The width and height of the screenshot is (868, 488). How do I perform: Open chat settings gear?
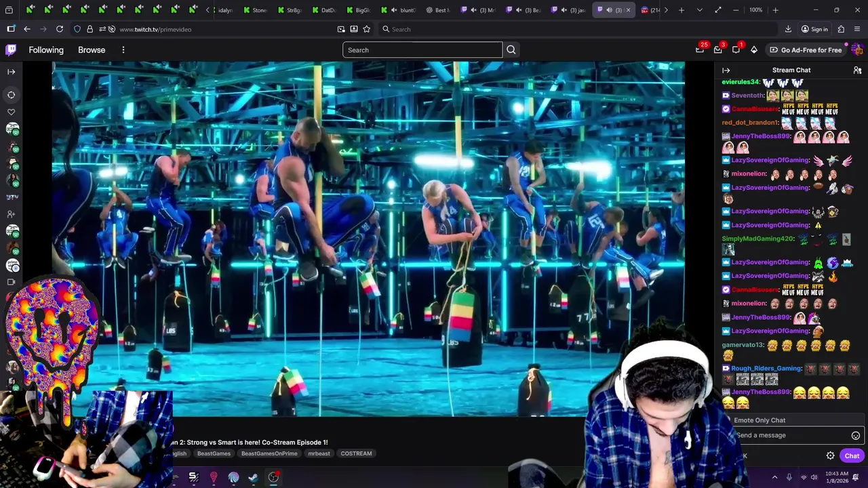coord(830,456)
